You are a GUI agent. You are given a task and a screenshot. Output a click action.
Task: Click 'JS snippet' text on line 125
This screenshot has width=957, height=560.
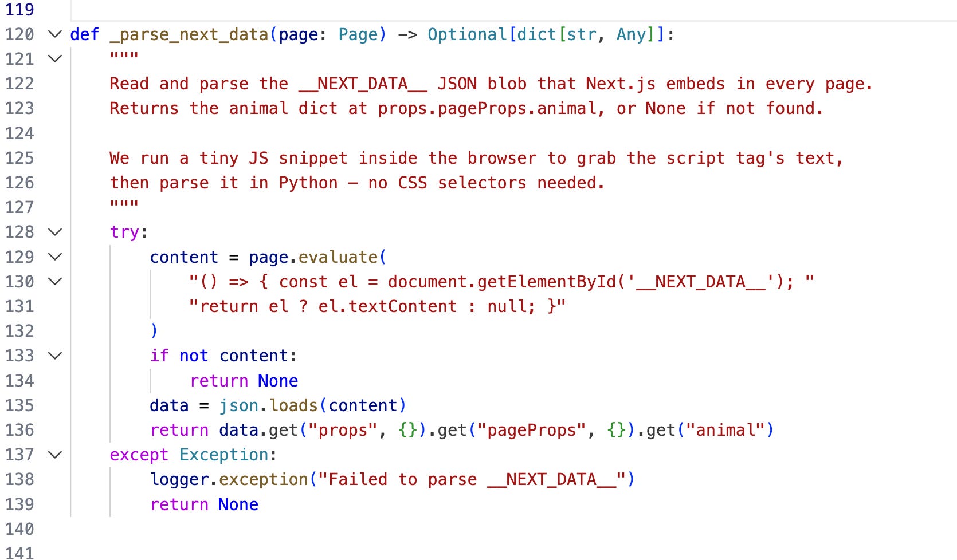[298, 158]
